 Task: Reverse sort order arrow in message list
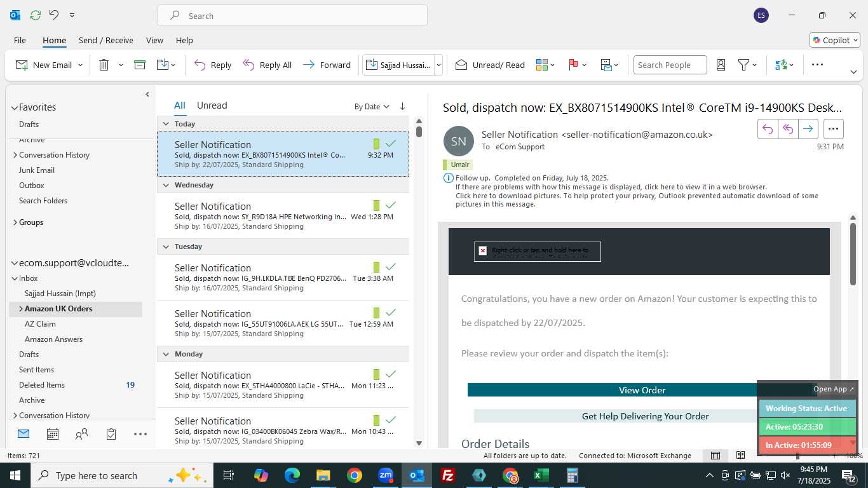tap(402, 107)
